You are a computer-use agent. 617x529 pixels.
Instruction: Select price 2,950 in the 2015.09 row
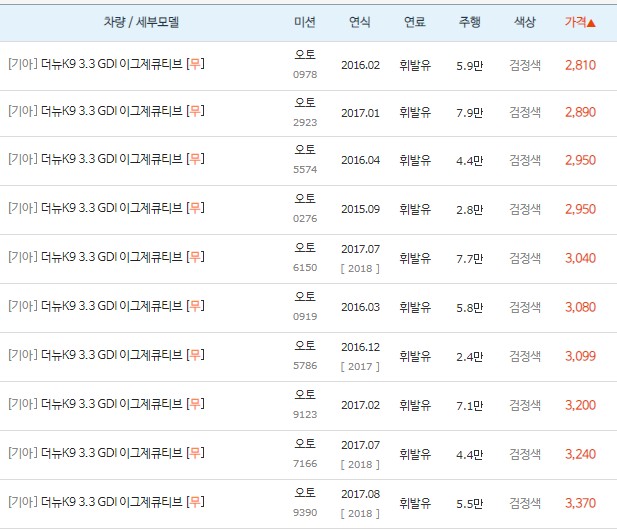(x=580, y=209)
